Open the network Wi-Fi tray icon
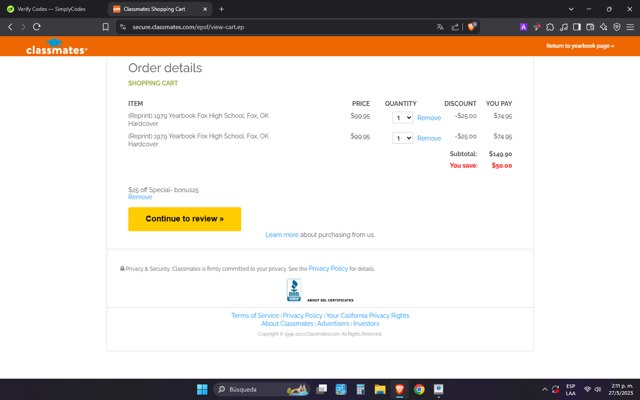The width and height of the screenshot is (640, 400). coord(588,389)
